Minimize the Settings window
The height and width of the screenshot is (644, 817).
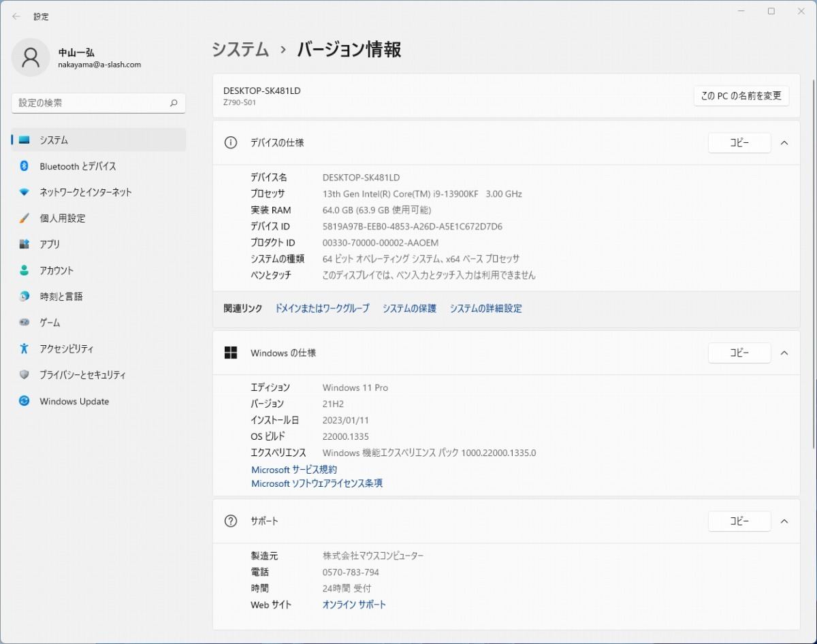(x=740, y=11)
